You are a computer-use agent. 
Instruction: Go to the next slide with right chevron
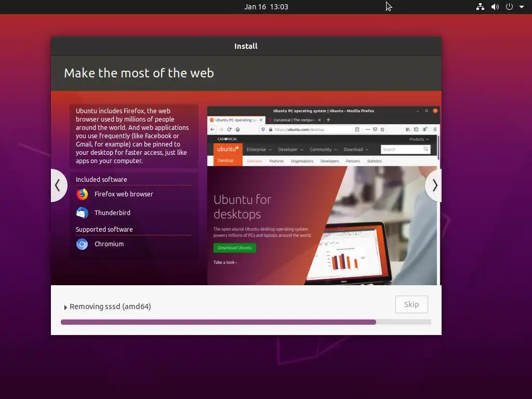434,185
